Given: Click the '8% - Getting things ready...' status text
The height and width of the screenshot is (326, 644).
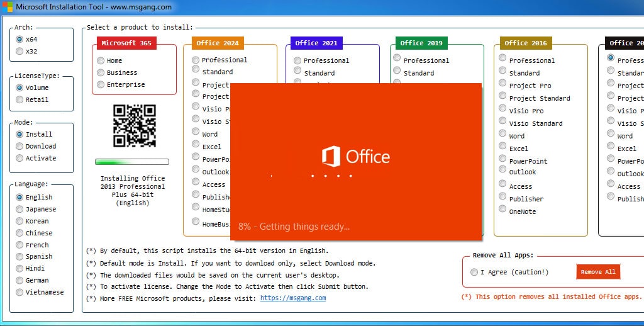Looking at the screenshot, I should (x=294, y=227).
